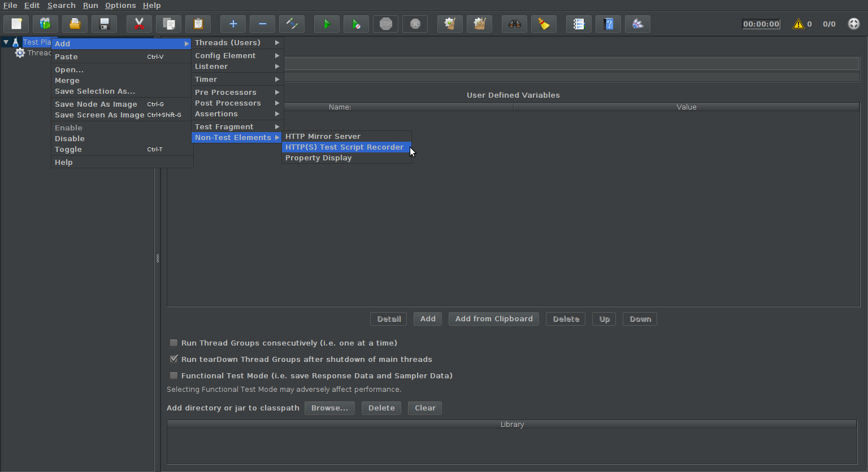
Task: Expand the Threads (Users) submenu
Action: tap(237, 43)
